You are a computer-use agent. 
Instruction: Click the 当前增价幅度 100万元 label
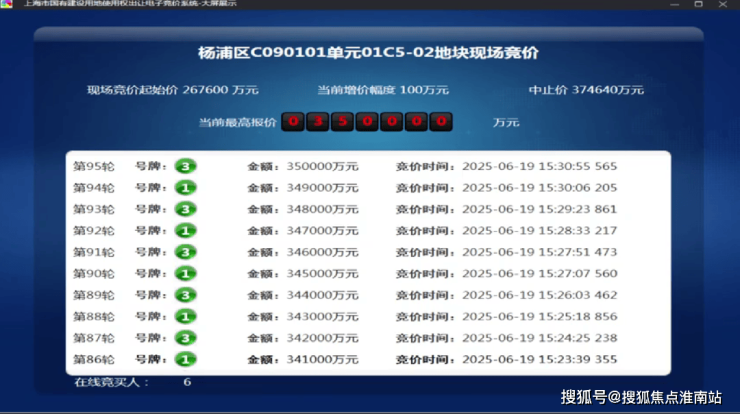[x=372, y=90]
